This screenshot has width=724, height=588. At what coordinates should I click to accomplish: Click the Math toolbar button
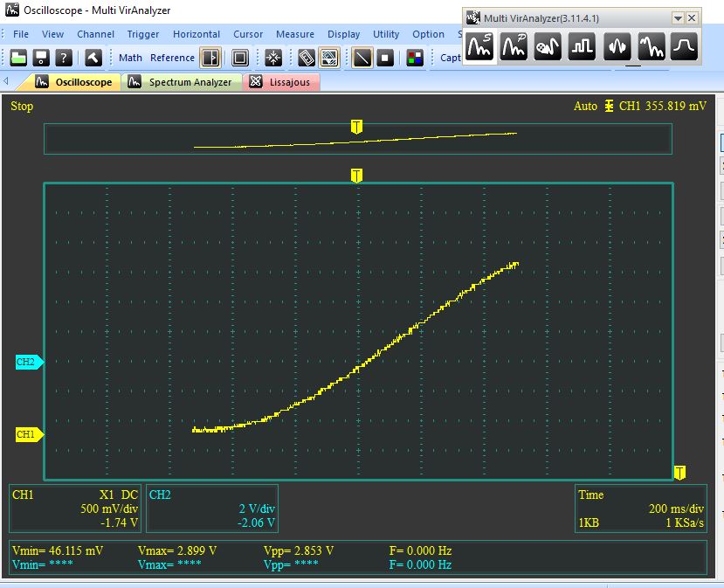tap(130, 58)
